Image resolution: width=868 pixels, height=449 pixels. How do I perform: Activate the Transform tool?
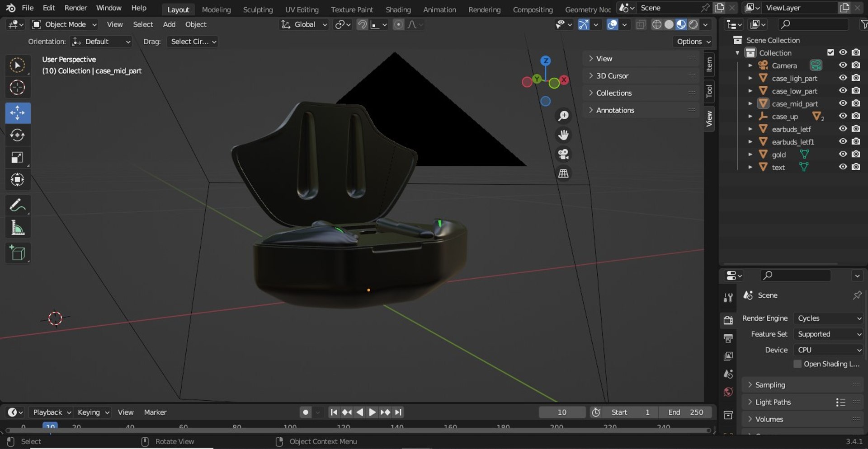click(18, 180)
